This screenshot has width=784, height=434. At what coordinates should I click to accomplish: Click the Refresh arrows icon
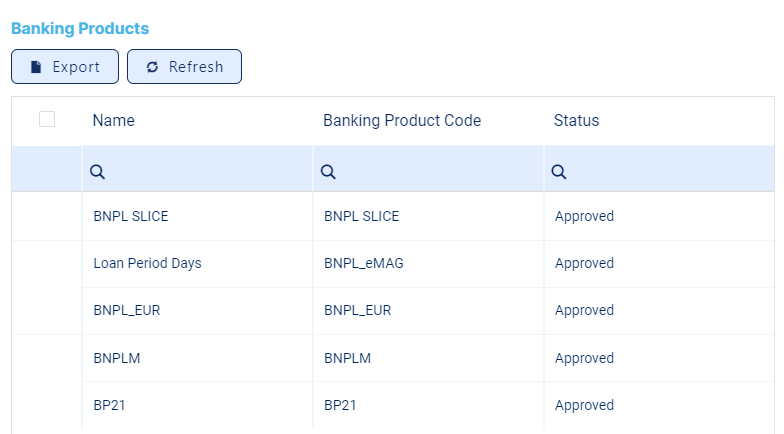tap(152, 67)
